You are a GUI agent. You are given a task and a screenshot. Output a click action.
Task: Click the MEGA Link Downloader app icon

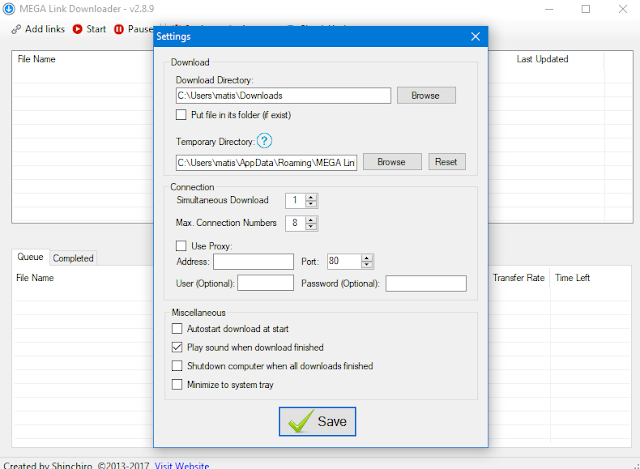[9, 9]
